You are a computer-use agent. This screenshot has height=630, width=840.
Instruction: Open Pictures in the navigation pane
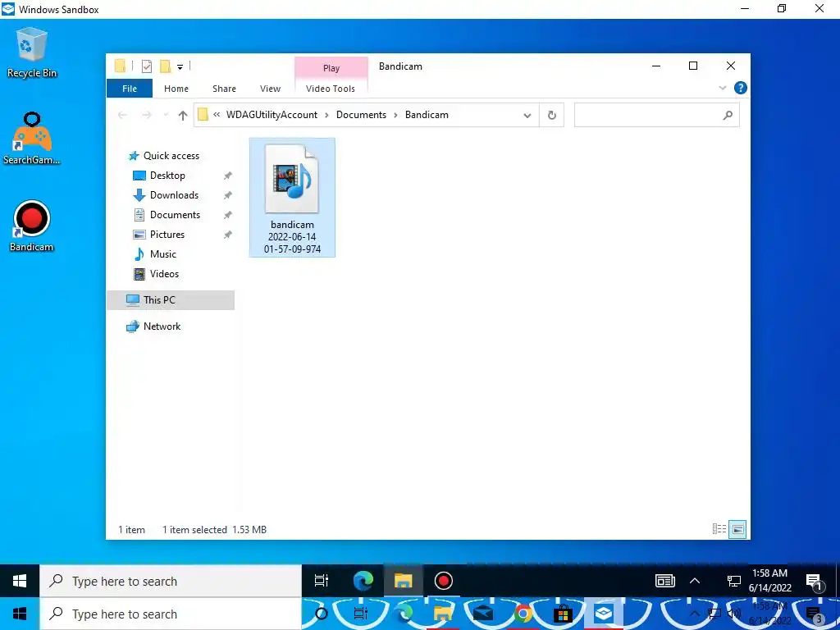click(x=167, y=235)
